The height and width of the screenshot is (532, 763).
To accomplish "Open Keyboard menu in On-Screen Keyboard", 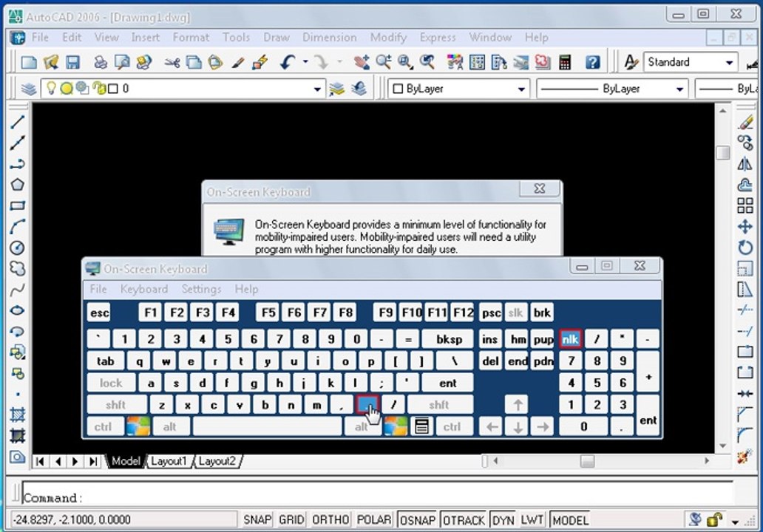I will pos(144,289).
